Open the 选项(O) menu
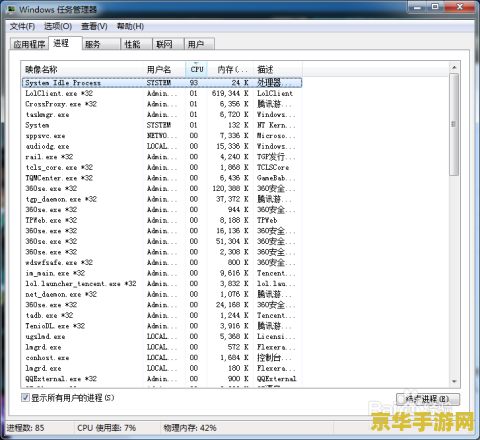This screenshot has width=480, height=440. [x=58, y=26]
